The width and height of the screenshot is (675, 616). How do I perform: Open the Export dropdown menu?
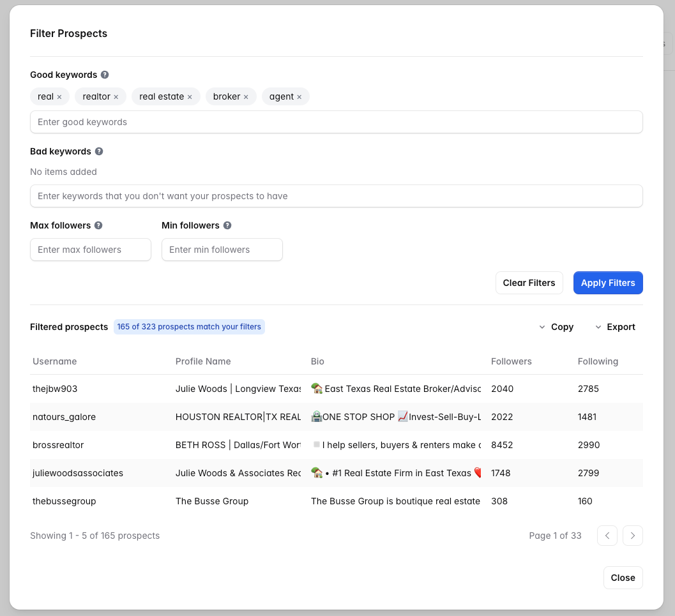[x=614, y=327]
